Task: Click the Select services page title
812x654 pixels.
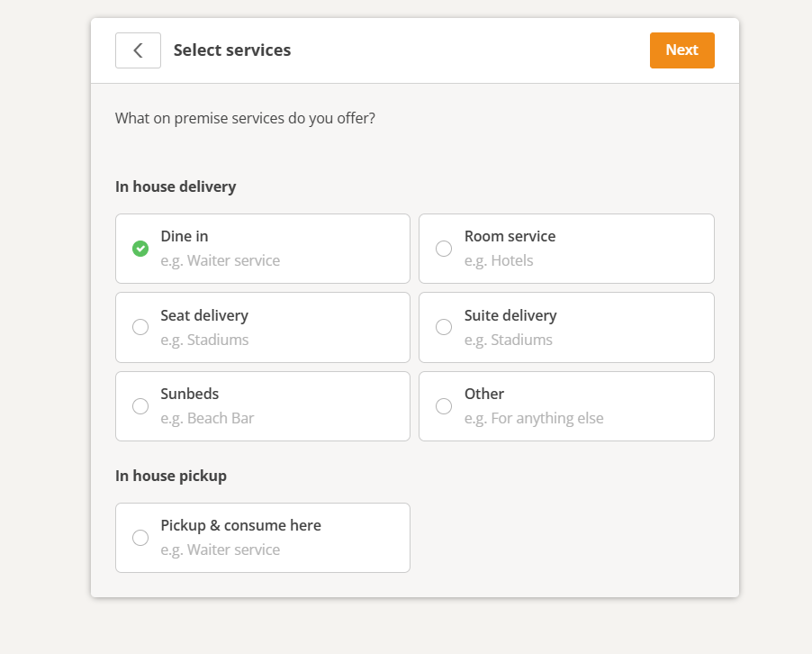Action: pyautogui.click(x=232, y=50)
